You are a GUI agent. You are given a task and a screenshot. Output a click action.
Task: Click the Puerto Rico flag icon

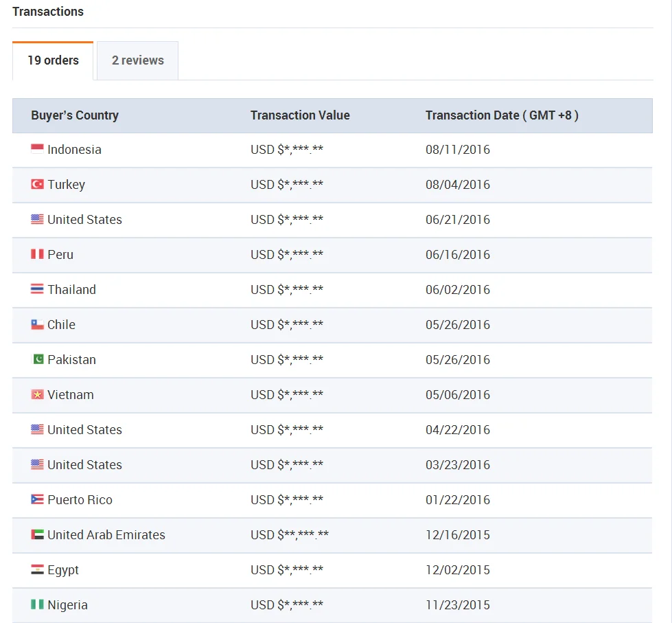click(37, 499)
